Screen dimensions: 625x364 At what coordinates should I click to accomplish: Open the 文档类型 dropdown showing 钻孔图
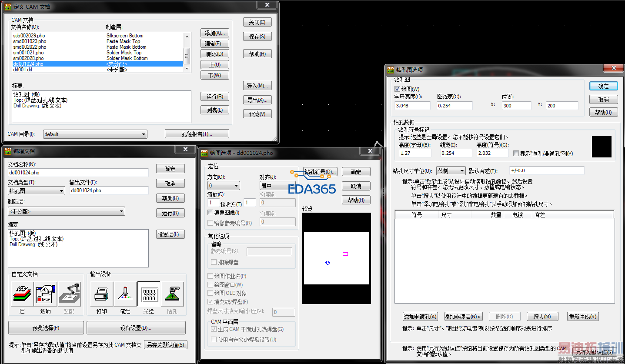coord(37,191)
